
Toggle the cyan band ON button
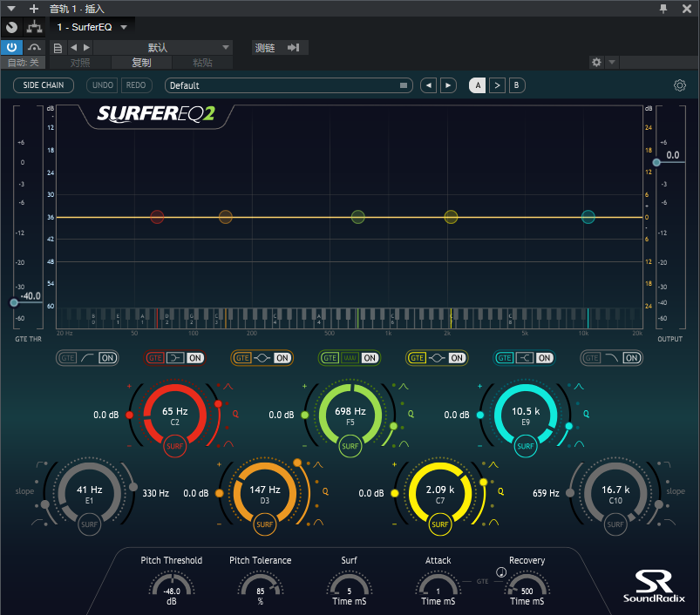pyautogui.click(x=544, y=358)
